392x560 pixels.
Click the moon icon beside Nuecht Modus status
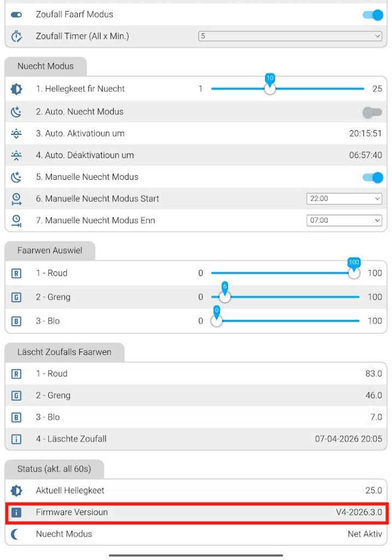(x=16, y=534)
